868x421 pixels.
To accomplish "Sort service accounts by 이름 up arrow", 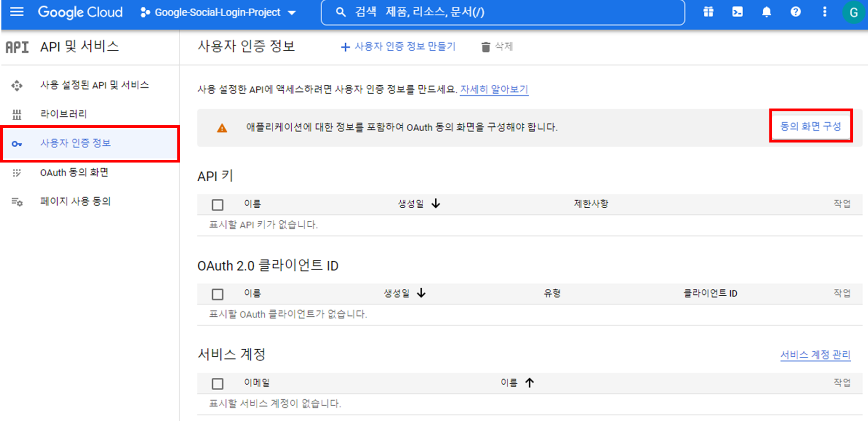I will point(530,382).
